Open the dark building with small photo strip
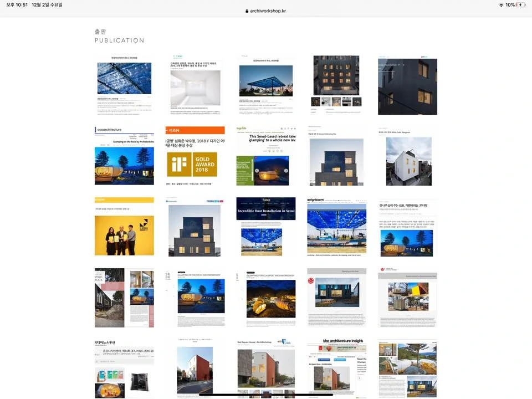 click(x=337, y=85)
